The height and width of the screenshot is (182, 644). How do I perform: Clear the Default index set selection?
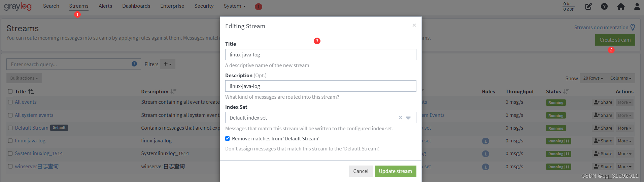pos(400,118)
